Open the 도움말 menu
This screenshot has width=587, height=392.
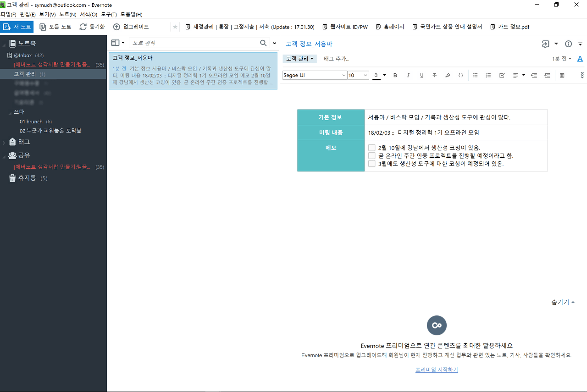[131, 14]
